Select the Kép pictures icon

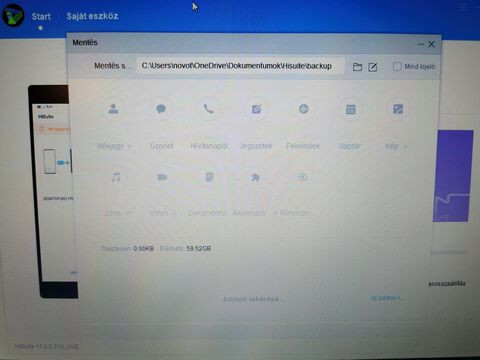pos(398,109)
